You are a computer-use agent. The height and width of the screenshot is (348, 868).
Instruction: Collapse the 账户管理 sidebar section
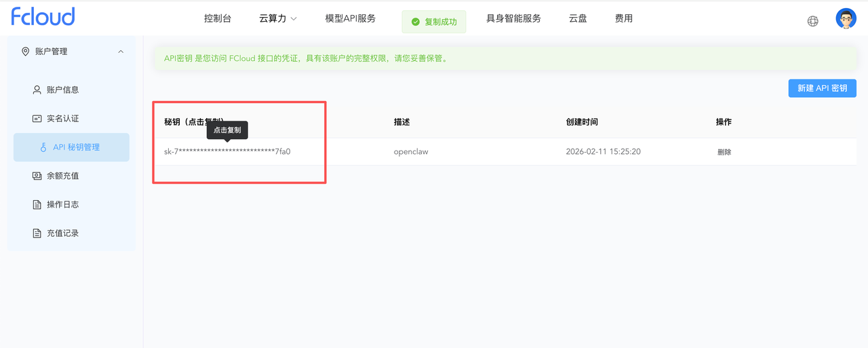(121, 52)
